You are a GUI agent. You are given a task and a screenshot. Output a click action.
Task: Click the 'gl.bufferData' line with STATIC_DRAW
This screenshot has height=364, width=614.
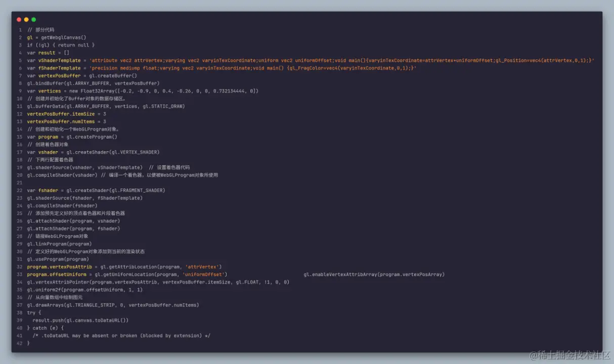pos(106,106)
